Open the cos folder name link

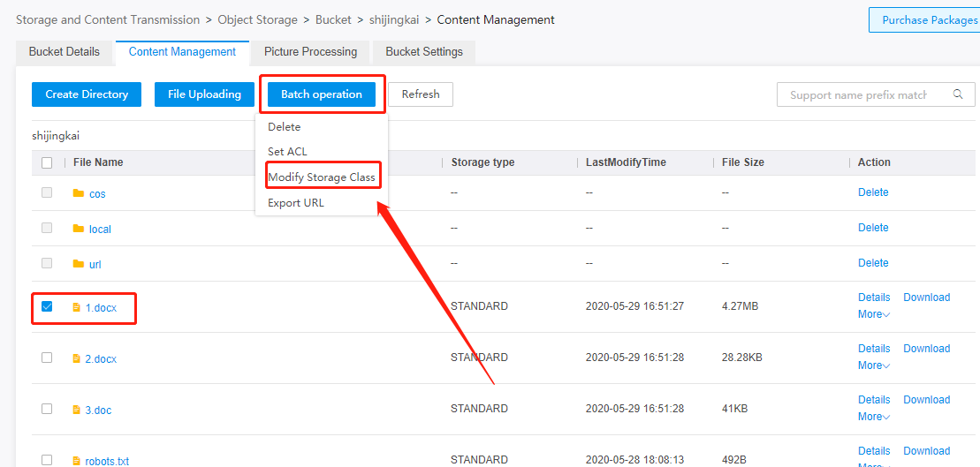point(97,194)
